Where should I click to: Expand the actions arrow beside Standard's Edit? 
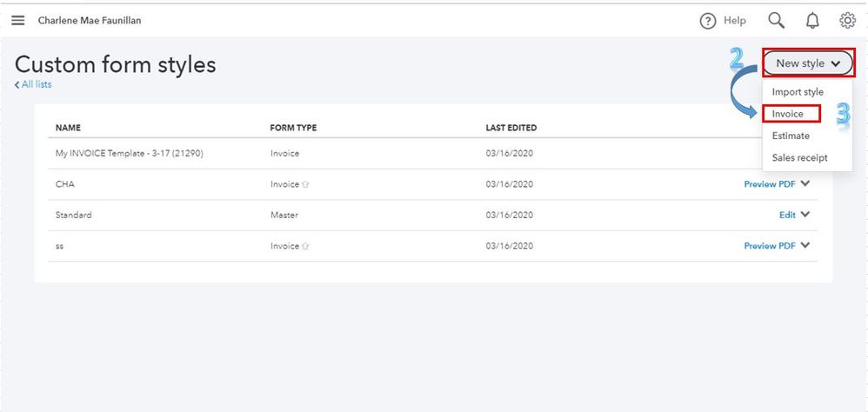pyautogui.click(x=805, y=215)
